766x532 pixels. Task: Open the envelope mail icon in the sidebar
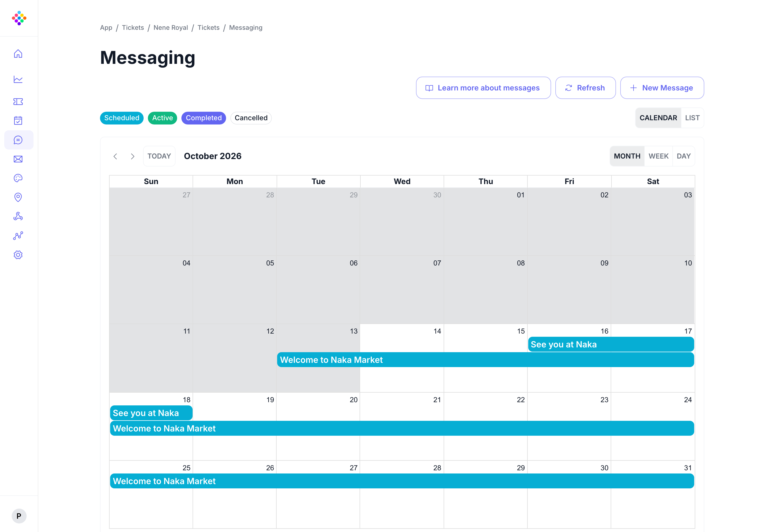(18, 159)
